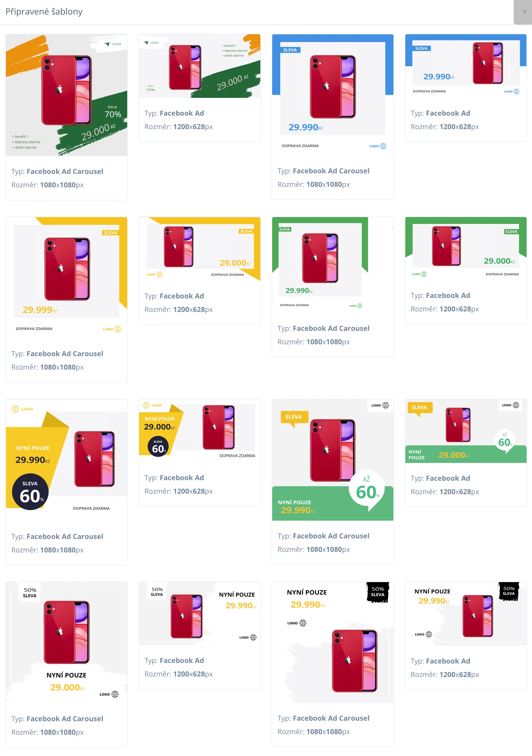Click Facebook Ad Carousel label under first template
Screen dimensions: 532x756
[x=65, y=171]
